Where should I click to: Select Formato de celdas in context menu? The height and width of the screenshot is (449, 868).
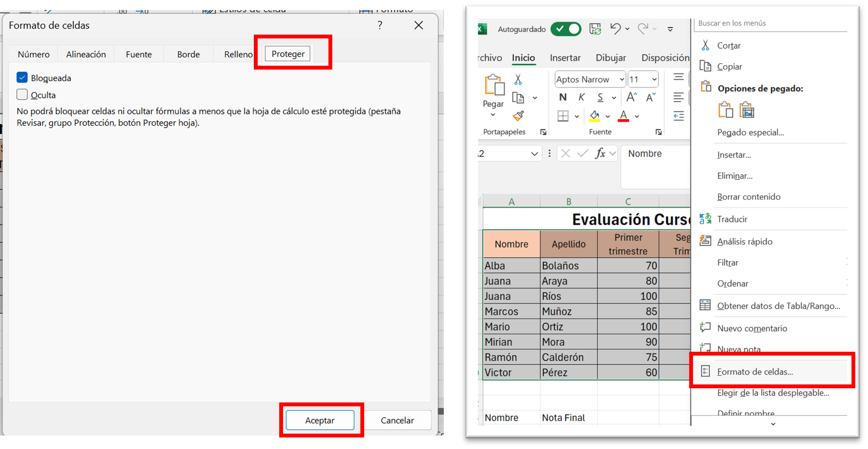pyautogui.click(x=755, y=372)
